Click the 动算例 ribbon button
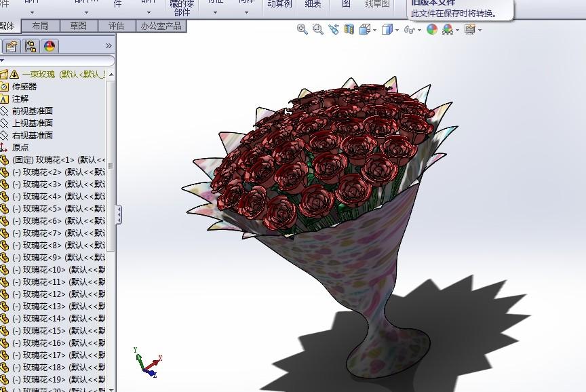 [279, 5]
